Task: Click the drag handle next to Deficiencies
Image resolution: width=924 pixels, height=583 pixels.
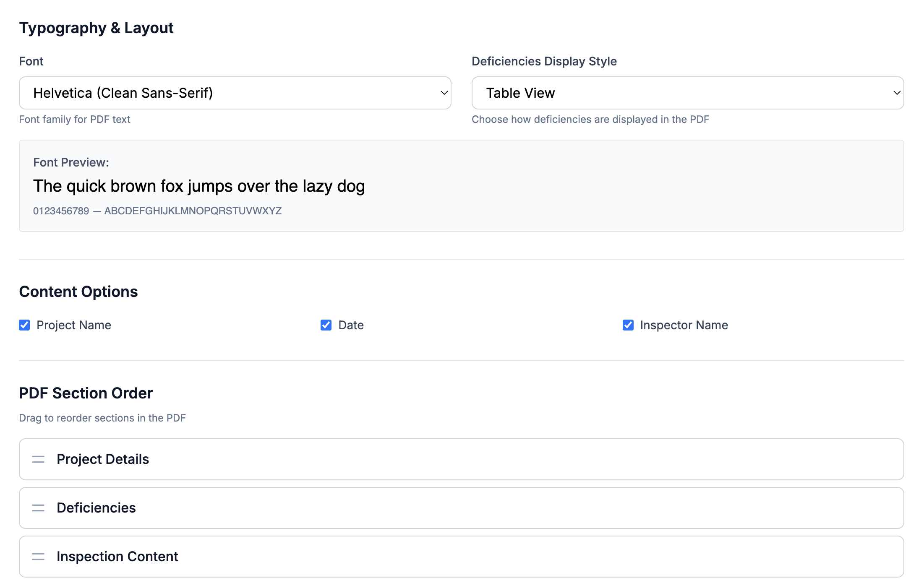Action: tap(38, 508)
